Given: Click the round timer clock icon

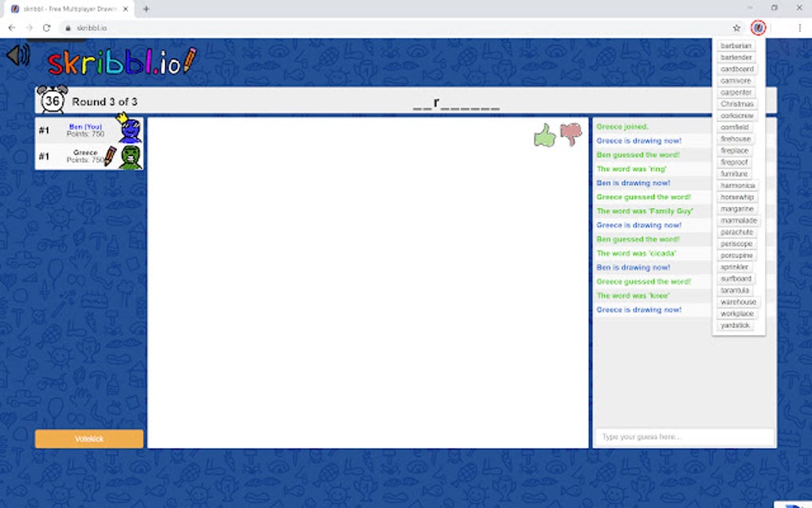Looking at the screenshot, I should coord(53,100).
